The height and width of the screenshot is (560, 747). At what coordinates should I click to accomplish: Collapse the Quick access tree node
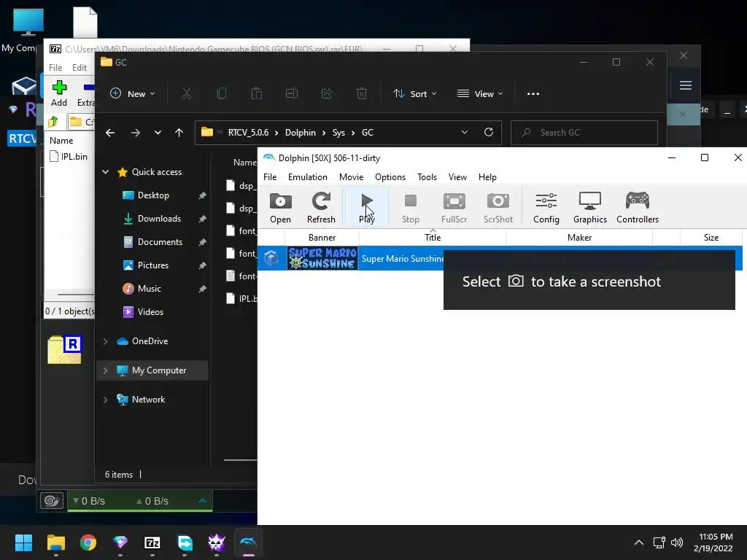105,172
